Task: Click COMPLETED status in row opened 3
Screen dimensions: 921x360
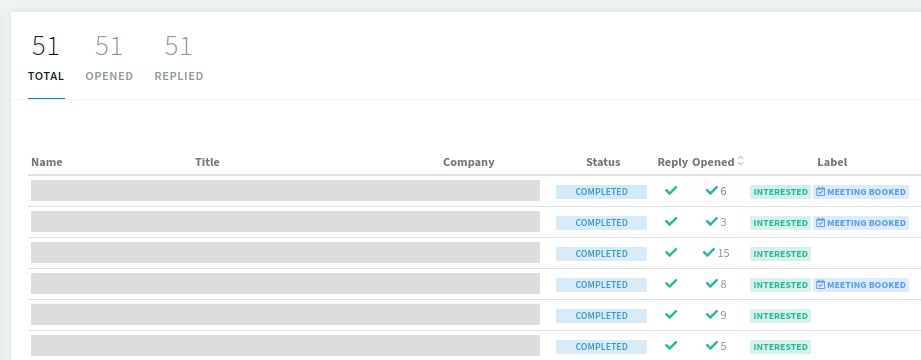Action: (601, 223)
